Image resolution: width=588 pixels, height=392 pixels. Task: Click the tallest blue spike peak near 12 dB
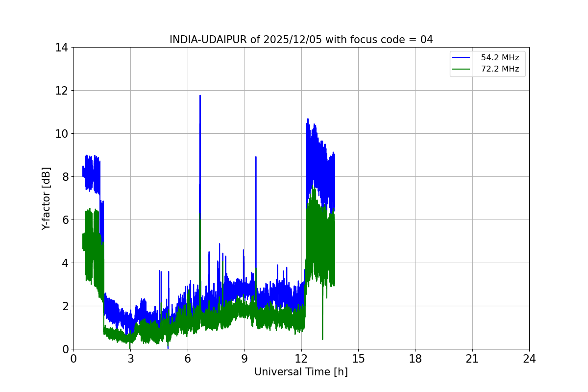tap(200, 96)
